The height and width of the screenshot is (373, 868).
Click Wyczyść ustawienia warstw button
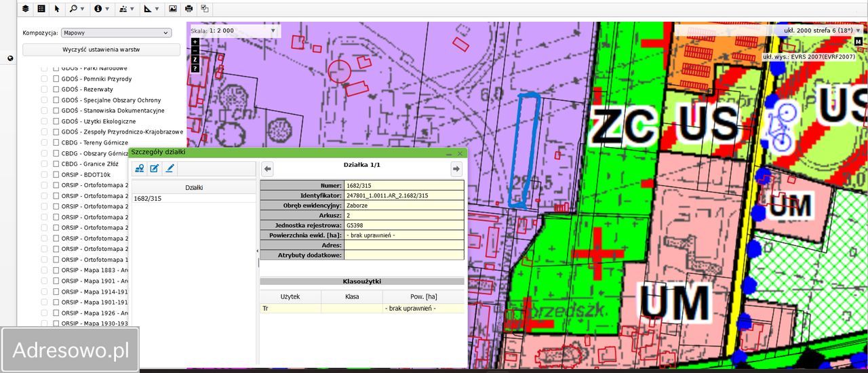pos(101,50)
